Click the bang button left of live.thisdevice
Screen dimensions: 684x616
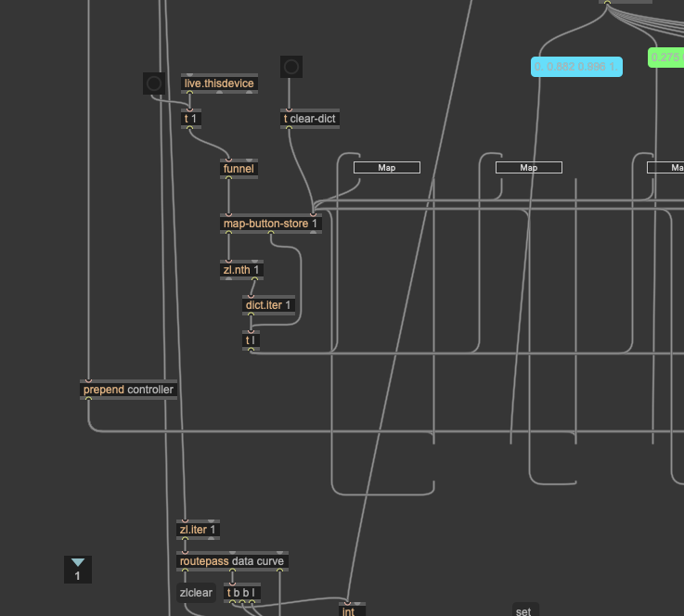(x=154, y=83)
